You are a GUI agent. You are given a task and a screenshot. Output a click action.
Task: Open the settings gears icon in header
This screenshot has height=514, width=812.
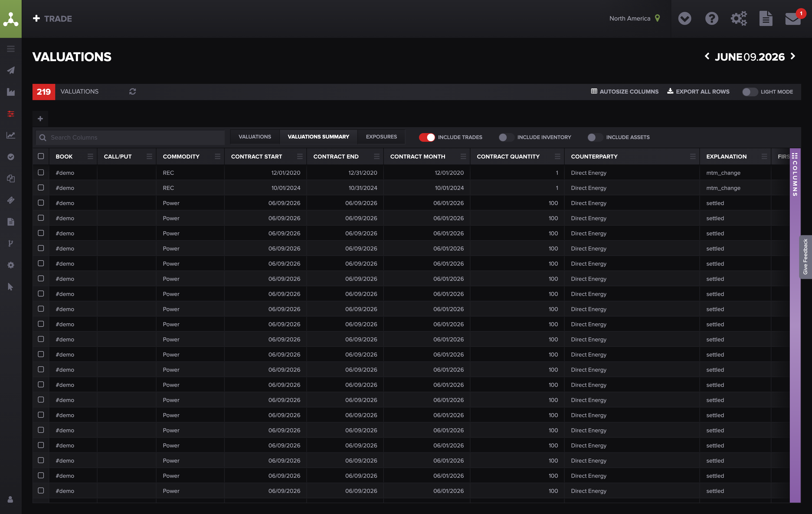point(738,19)
